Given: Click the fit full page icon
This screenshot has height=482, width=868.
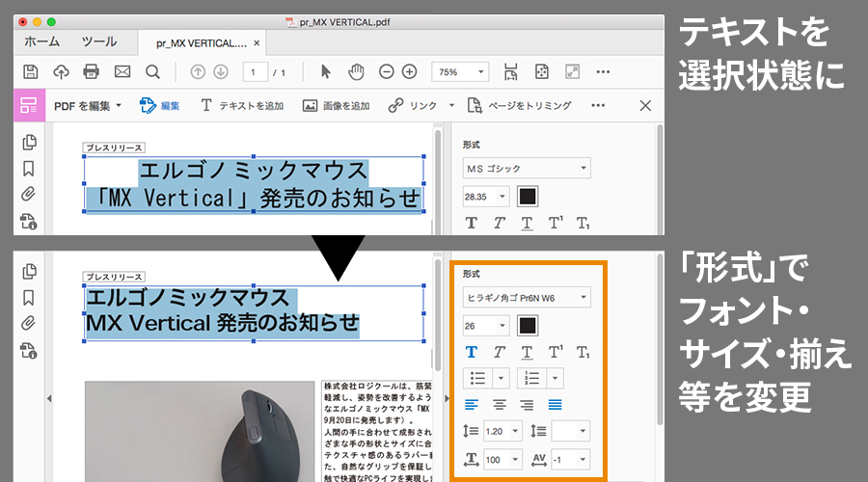Looking at the screenshot, I should point(542,72).
